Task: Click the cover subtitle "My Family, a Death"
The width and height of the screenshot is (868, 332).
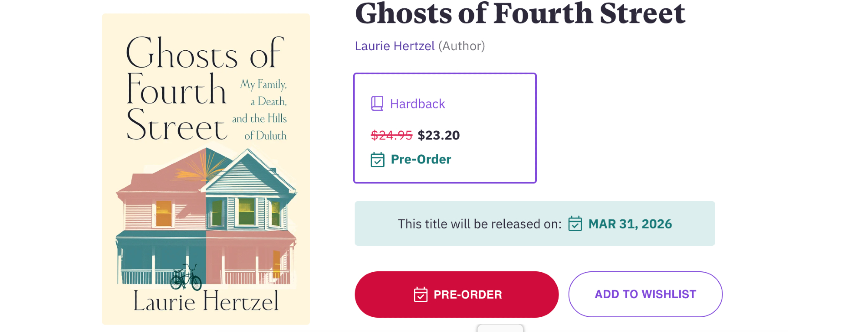Action: point(264,93)
